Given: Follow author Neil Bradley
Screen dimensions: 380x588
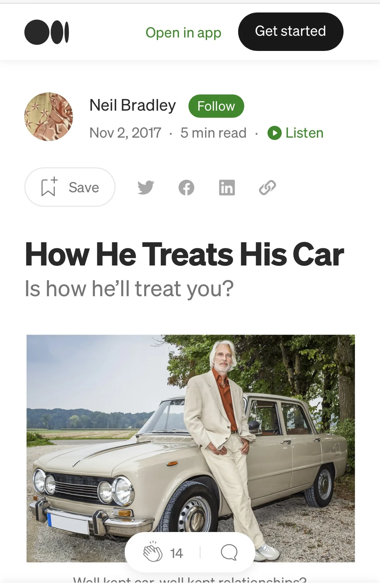Looking at the screenshot, I should coord(216,106).
